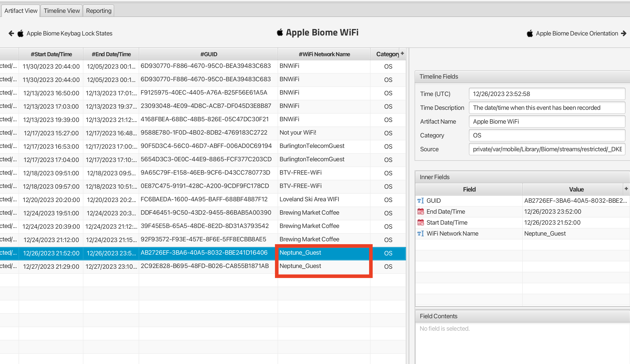Click Apple logo beside Keybag Lock States

[20, 33]
